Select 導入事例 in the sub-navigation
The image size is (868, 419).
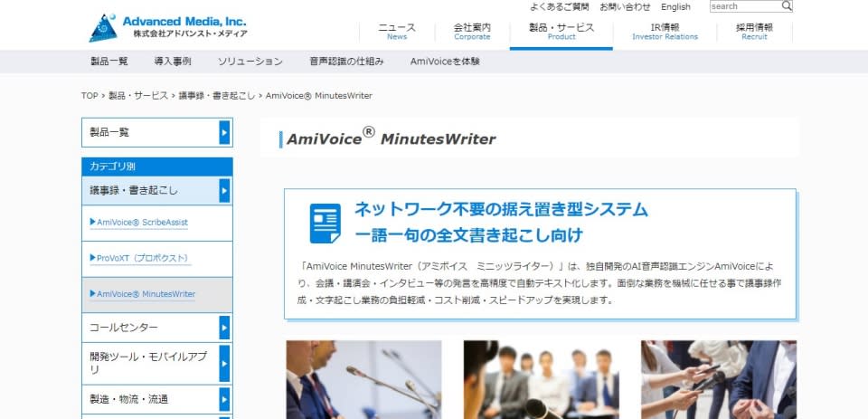tap(173, 62)
